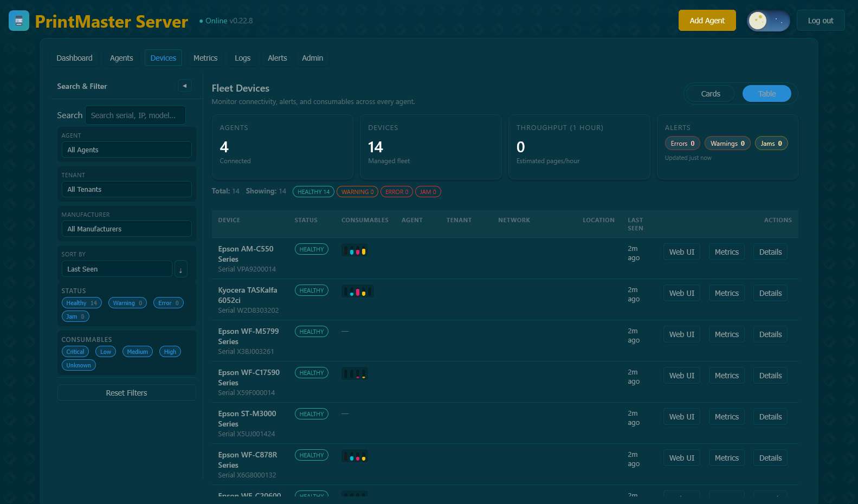Click the Errors 0 alert badge
This screenshot has height=504, width=858.
click(682, 144)
